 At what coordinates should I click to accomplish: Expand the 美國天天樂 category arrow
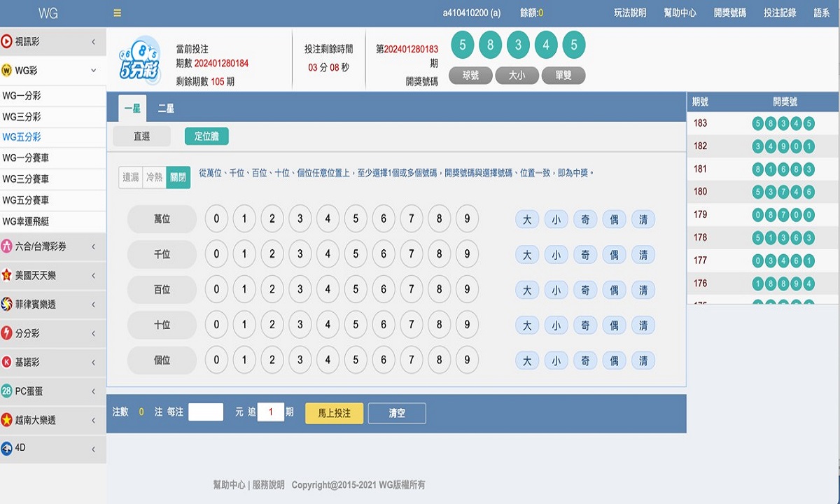click(94, 276)
